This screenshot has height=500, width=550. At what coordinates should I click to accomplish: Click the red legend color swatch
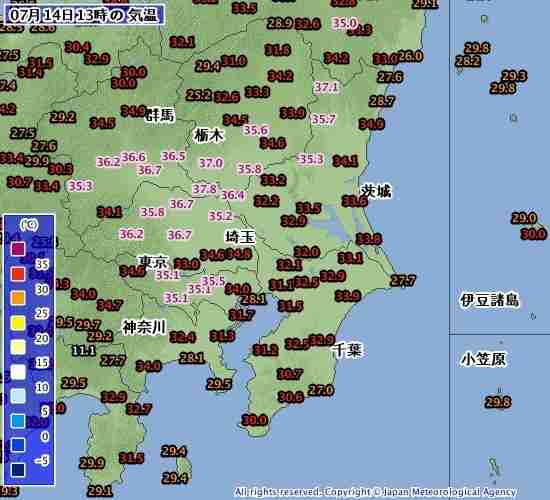18,274
